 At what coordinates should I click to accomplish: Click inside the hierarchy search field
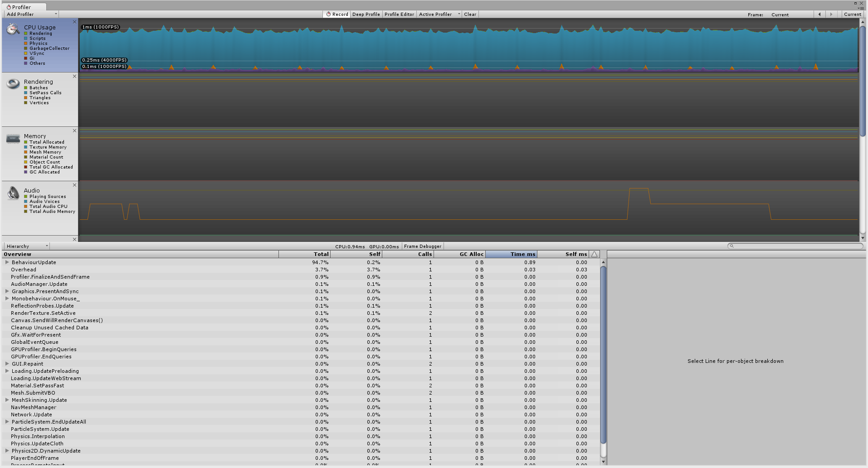[795, 246]
